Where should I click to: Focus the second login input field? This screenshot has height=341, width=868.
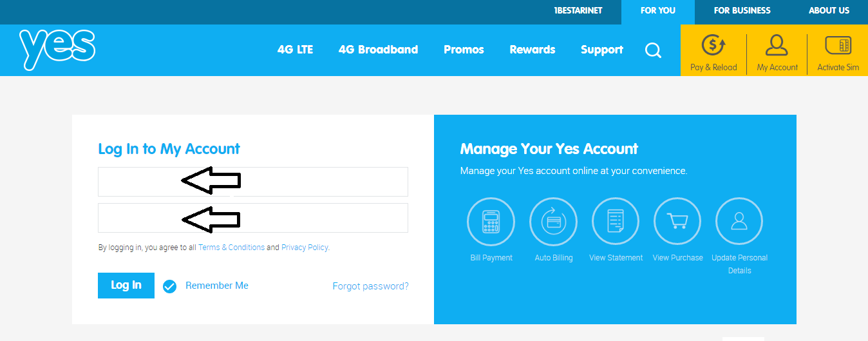(x=253, y=218)
